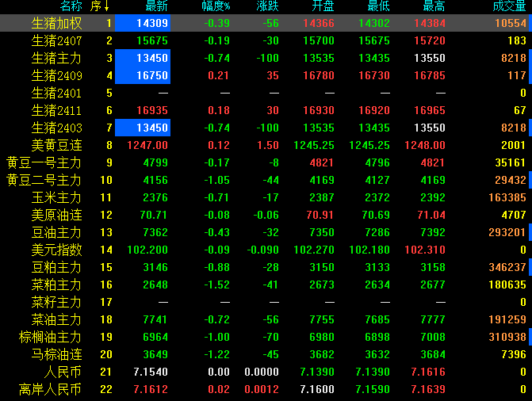Viewport: 532px width, 401px height.
Task: Click the 幅度% column header
Action: click(216, 6)
